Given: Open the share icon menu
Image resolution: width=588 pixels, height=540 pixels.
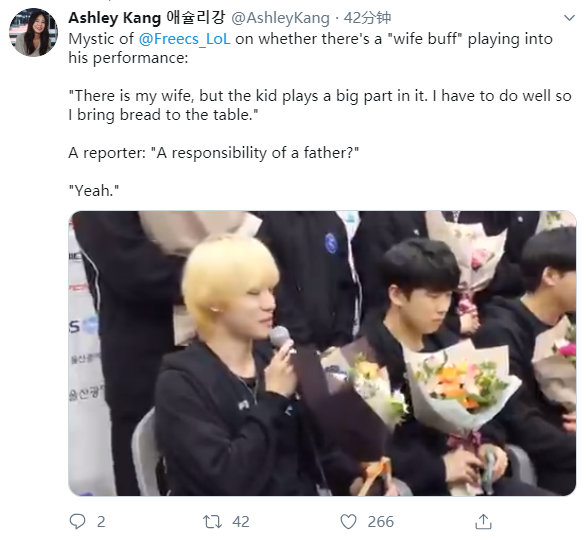Looking at the screenshot, I should [x=483, y=522].
